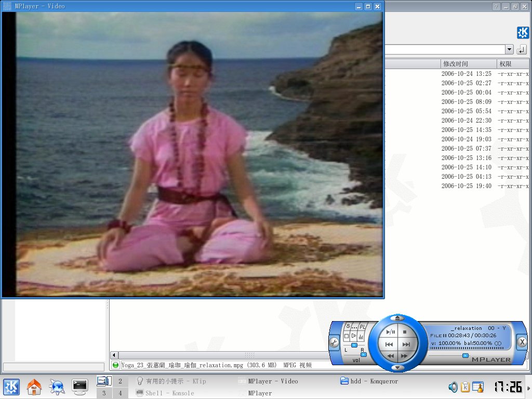
Task: Click the down-arrow button below the MPlayer dial
Action: click(x=397, y=367)
